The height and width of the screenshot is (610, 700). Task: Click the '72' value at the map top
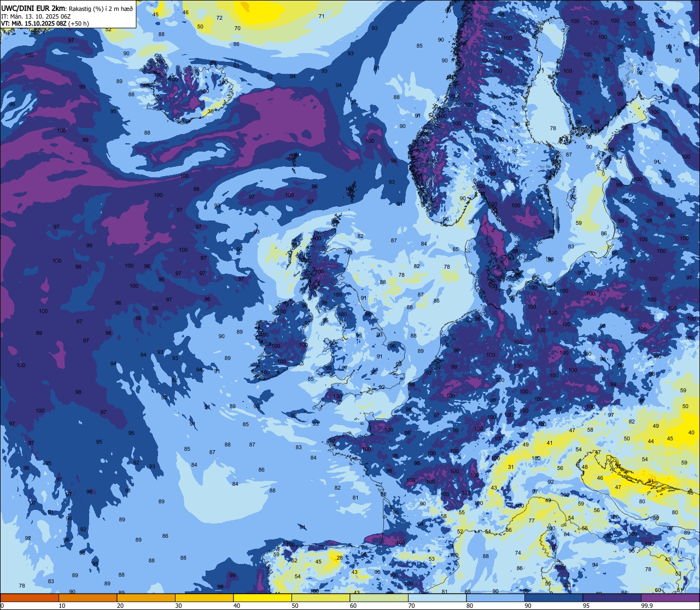pos(219,18)
